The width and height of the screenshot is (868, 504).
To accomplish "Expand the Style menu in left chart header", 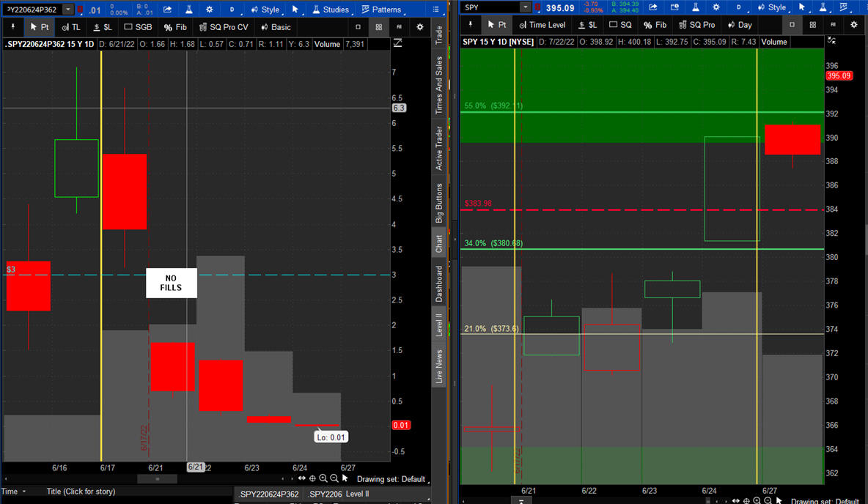I will coord(265,10).
